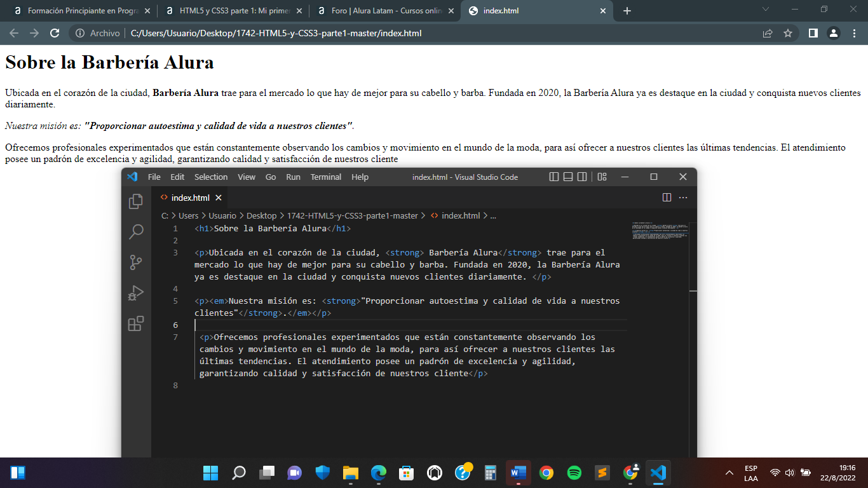Click the VS Code logo icon in title bar
Viewport: 868px width, 488px height.
[x=132, y=177]
